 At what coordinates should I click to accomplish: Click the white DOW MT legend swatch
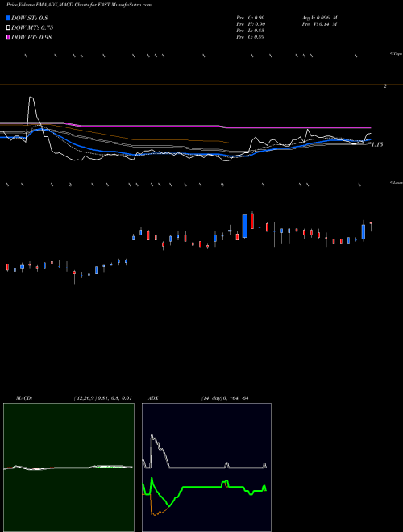coord(9,27)
